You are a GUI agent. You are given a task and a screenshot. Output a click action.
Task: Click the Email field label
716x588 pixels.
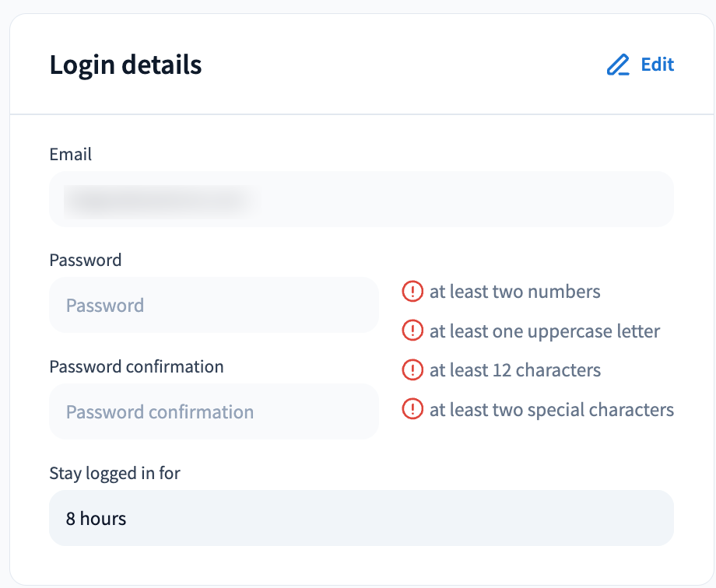click(70, 154)
